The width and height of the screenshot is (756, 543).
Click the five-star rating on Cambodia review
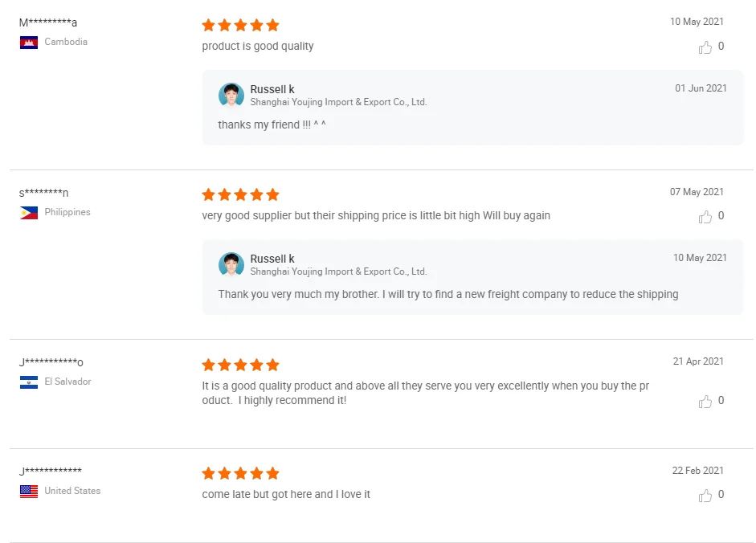240,25
